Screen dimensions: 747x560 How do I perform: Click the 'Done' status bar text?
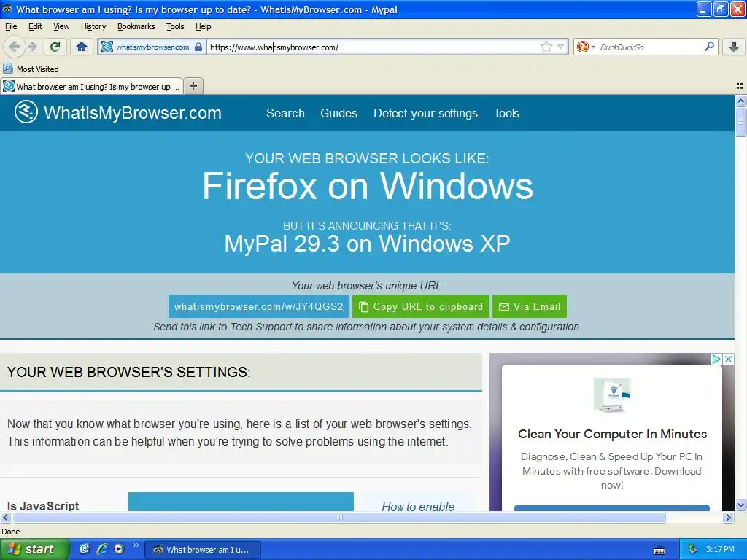coord(11,532)
